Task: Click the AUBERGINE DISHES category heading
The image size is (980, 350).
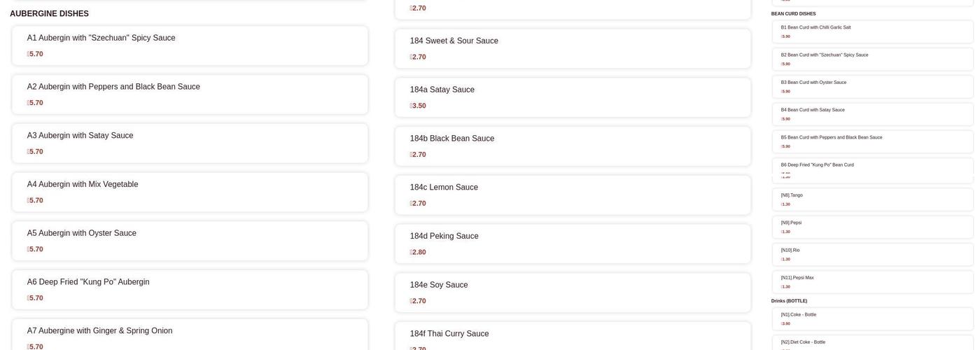Action: (49, 14)
